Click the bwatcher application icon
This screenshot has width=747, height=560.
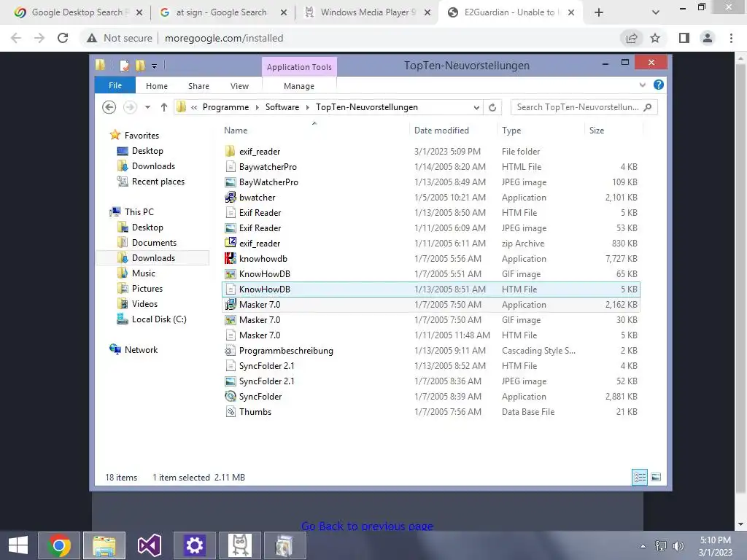[230, 197]
